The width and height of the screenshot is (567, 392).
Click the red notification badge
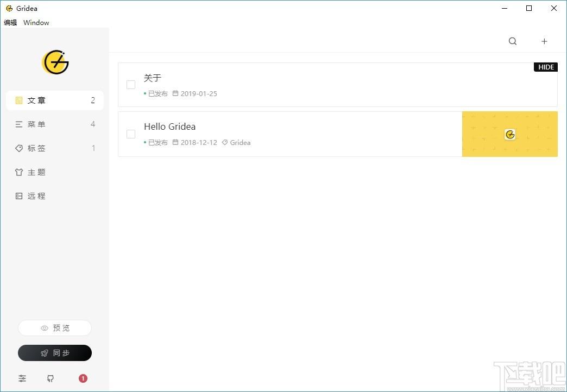[x=83, y=378]
